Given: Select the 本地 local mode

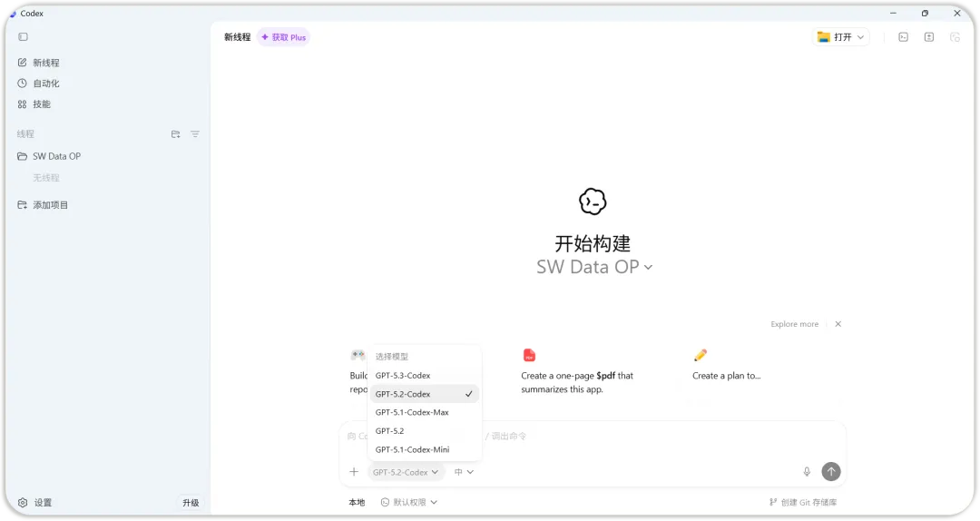Looking at the screenshot, I should coord(357,503).
